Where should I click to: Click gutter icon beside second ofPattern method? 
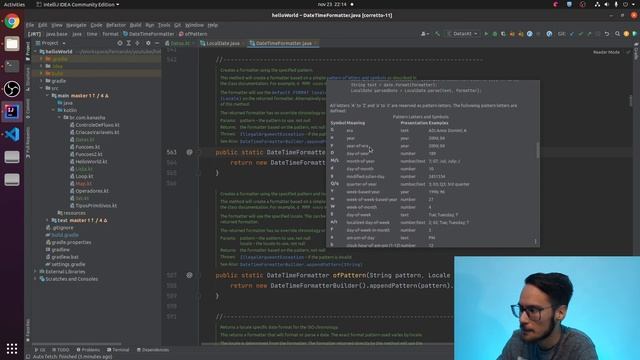click(x=189, y=275)
